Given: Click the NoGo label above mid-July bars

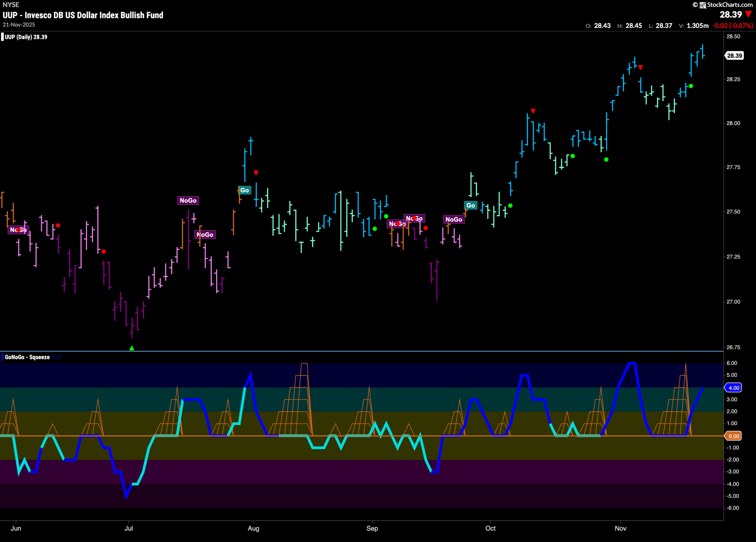Looking at the screenshot, I should [188, 200].
